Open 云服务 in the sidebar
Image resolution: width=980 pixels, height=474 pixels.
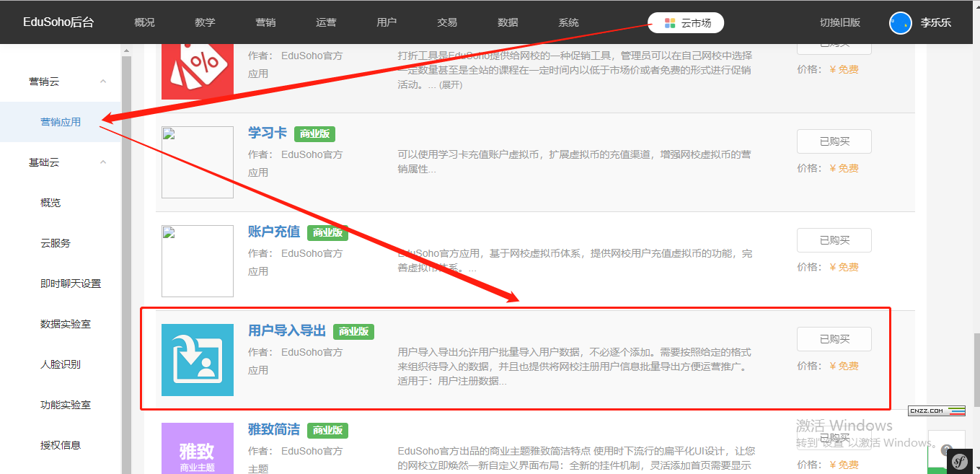tap(56, 243)
